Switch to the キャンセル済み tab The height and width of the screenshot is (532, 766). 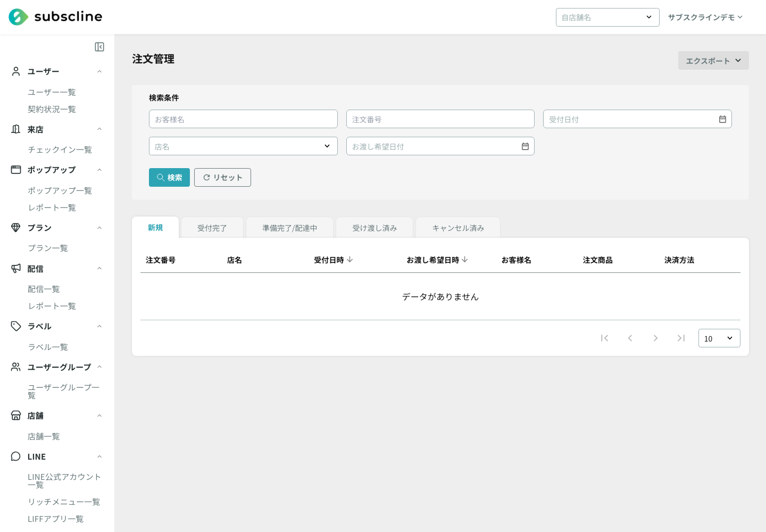point(458,228)
